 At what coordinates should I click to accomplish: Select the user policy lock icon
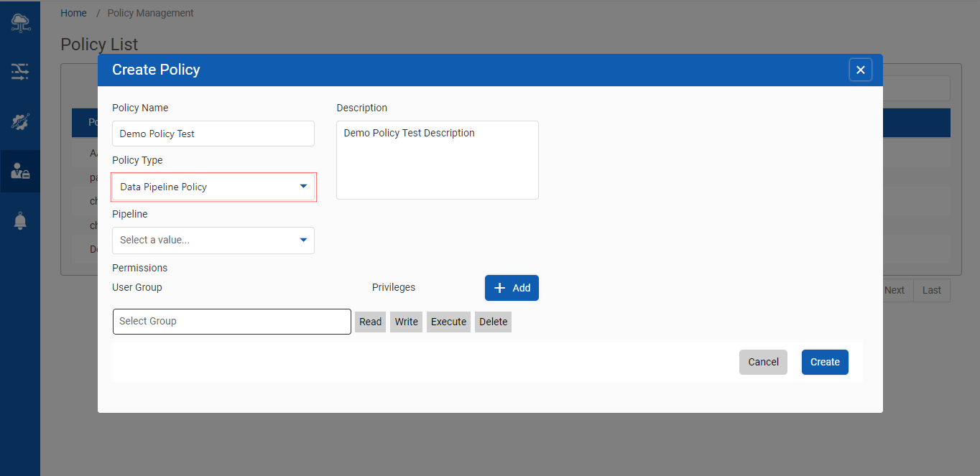click(x=20, y=171)
